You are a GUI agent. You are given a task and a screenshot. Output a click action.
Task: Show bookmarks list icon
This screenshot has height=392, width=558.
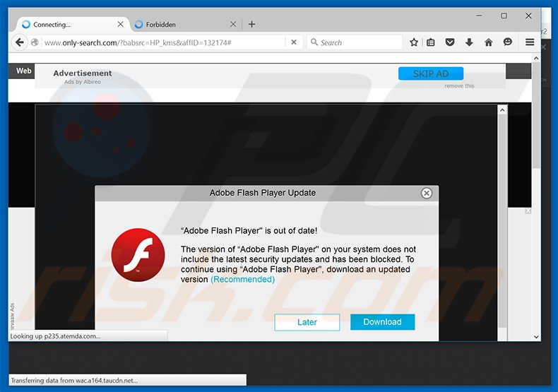431,42
